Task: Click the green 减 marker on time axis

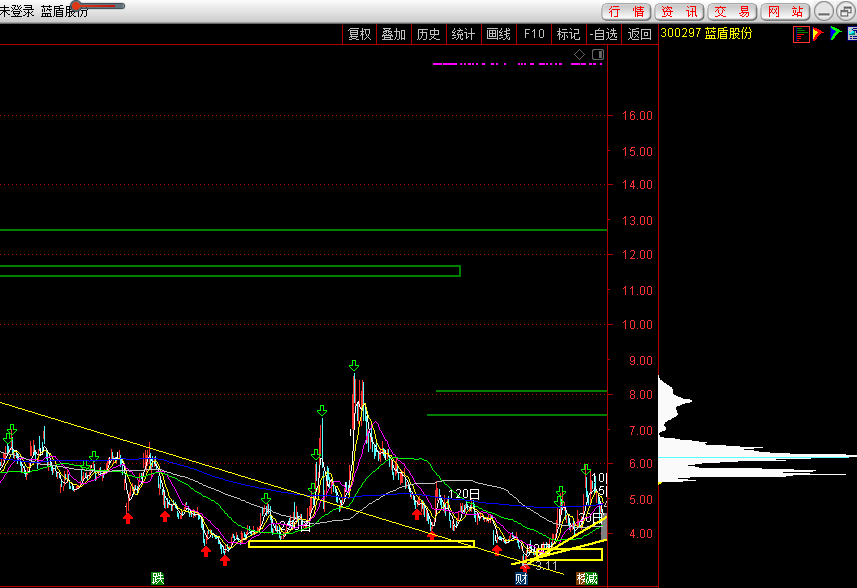Action: pos(592,578)
